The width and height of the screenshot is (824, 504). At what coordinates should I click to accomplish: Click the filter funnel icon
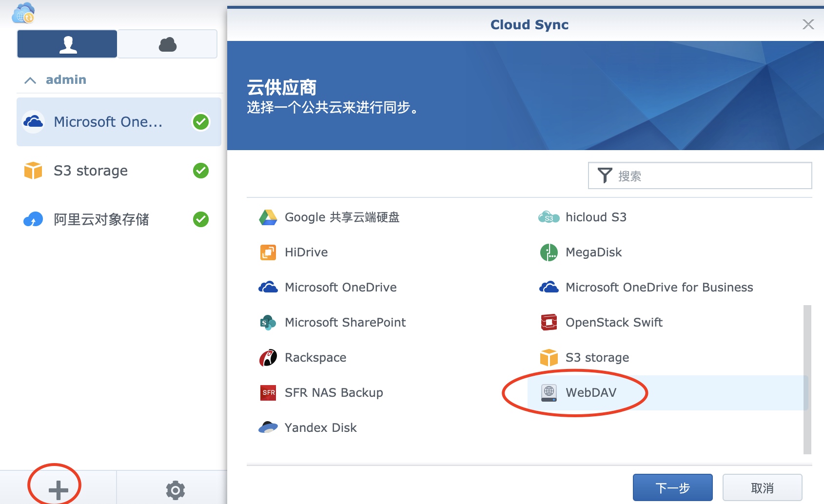pyautogui.click(x=605, y=175)
